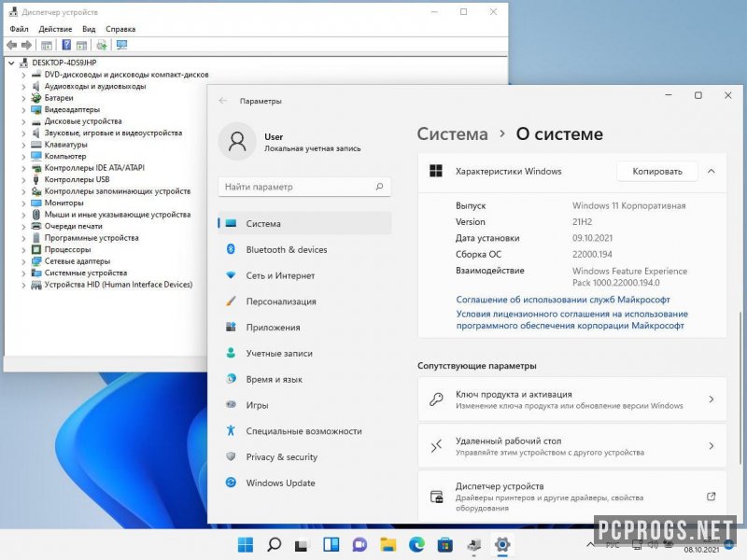This screenshot has height=560, width=747.
Task: Open Windows Update settings
Action: click(x=304, y=483)
